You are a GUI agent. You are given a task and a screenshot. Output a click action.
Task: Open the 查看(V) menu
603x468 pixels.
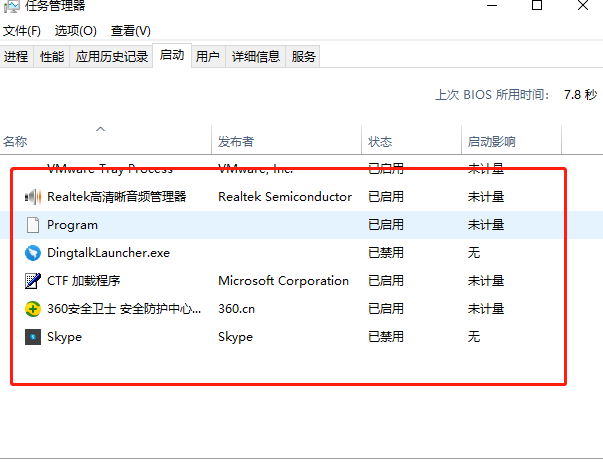point(131,31)
